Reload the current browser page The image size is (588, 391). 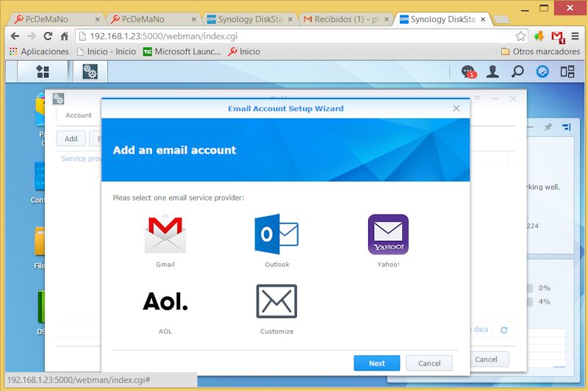click(x=48, y=36)
